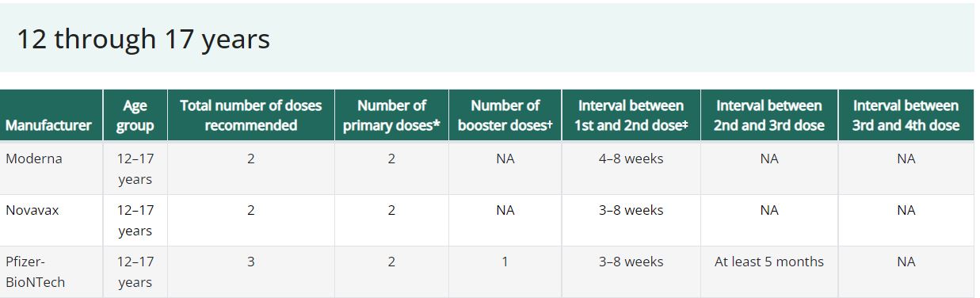
Task: Click 'Interval between 2nd and 3rd dose' header
Action: [769, 116]
